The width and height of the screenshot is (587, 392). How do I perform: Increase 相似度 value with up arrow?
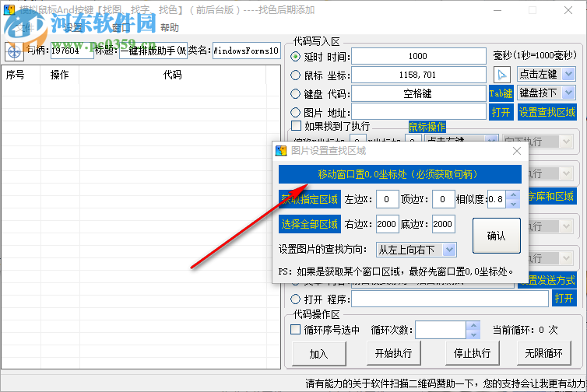[x=513, y=195]
